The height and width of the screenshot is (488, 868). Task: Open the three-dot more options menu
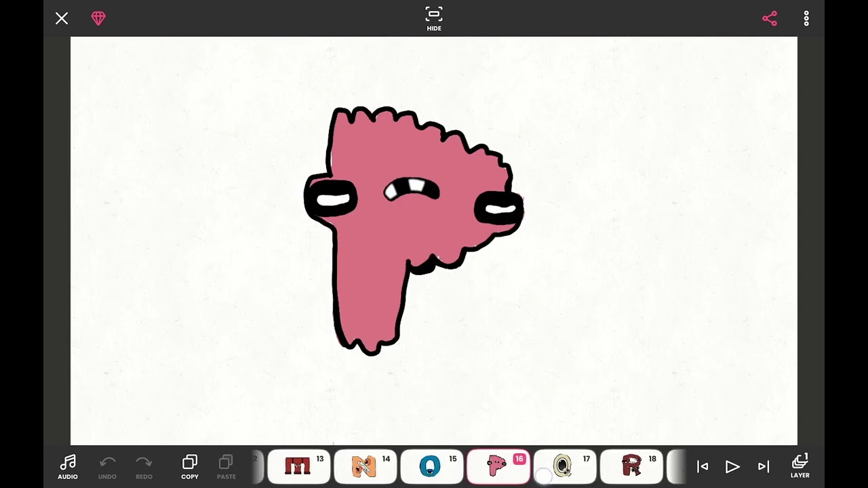pos(806,18)
